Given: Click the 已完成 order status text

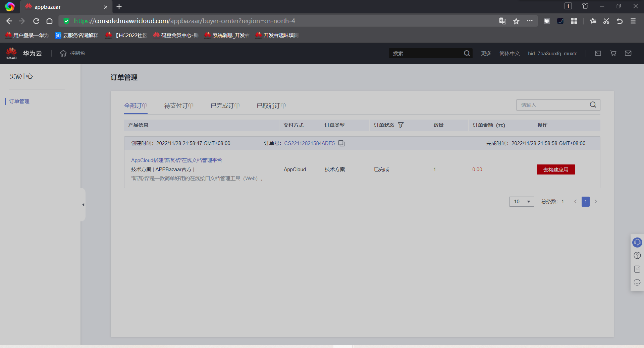Looking at the screenshot, I should (382, 169).
